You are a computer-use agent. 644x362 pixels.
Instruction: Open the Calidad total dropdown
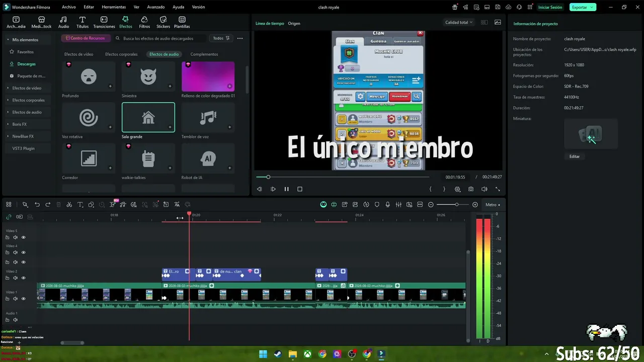[459, 23]
